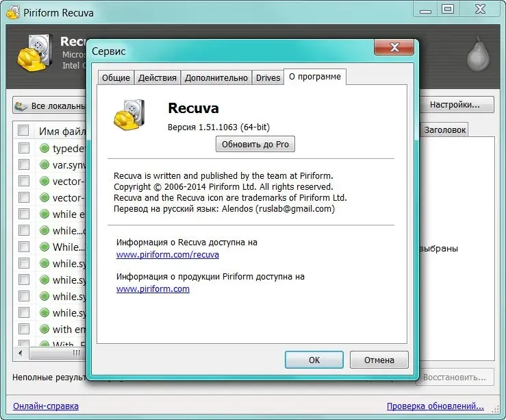Screen dimensions: 506x420
Task: Switch to the Действия tab
Action: point(157,78)
